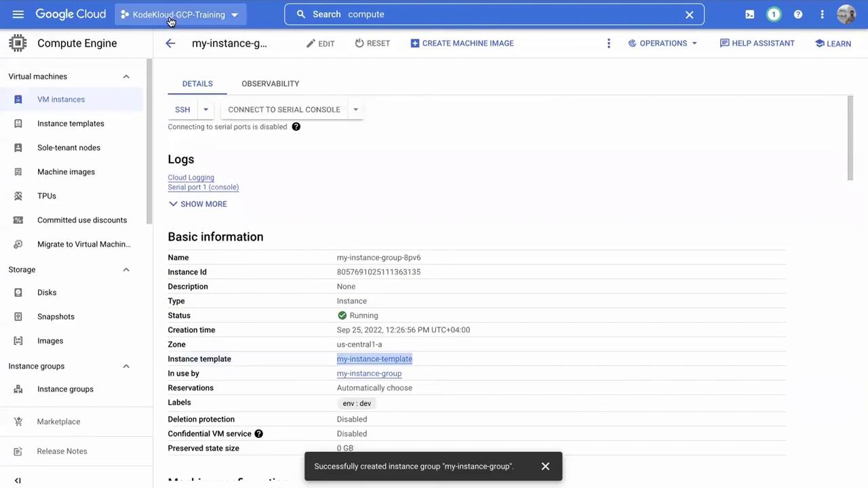Expand Show More under Logs

(197, 204)
